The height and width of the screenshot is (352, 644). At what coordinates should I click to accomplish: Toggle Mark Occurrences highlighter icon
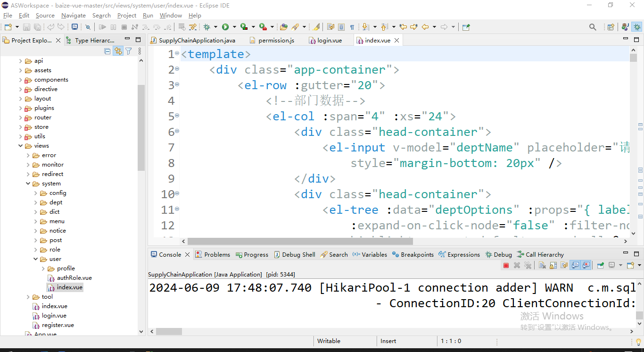click(x=316, y=27)
